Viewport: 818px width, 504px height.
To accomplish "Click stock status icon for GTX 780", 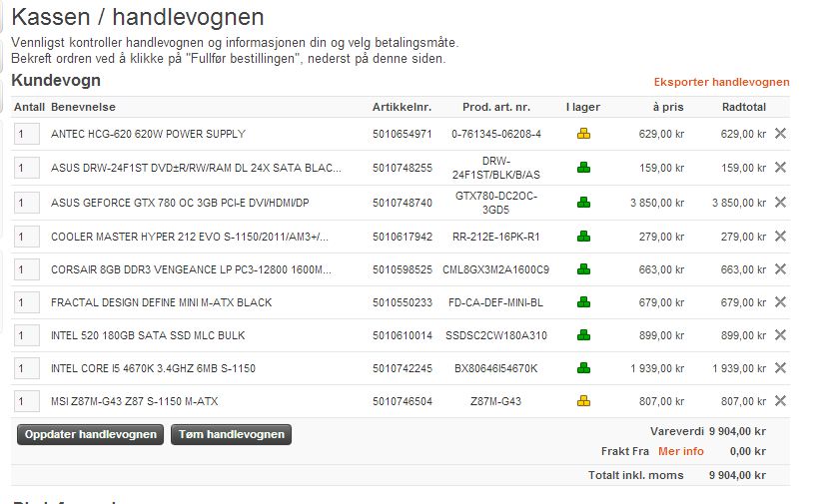I will pos(583,203).
